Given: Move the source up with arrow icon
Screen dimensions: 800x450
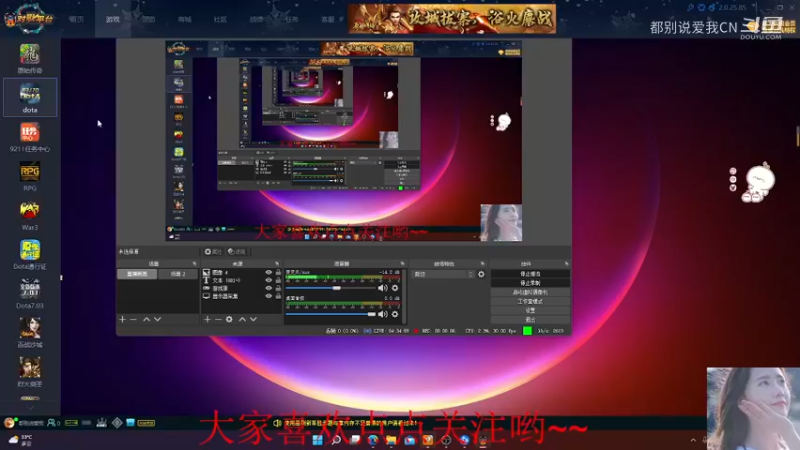Looking at the screenshot, I should click(242, 319).
